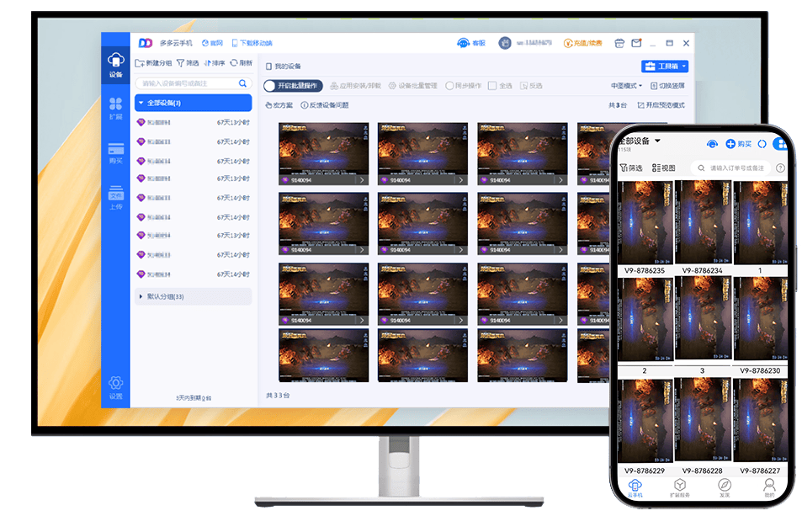Open 设置 settings gear in sidebar
Image resolution: width=802 pixels, height=532 pixels.
pyautogui.click(x=115, y=387)
